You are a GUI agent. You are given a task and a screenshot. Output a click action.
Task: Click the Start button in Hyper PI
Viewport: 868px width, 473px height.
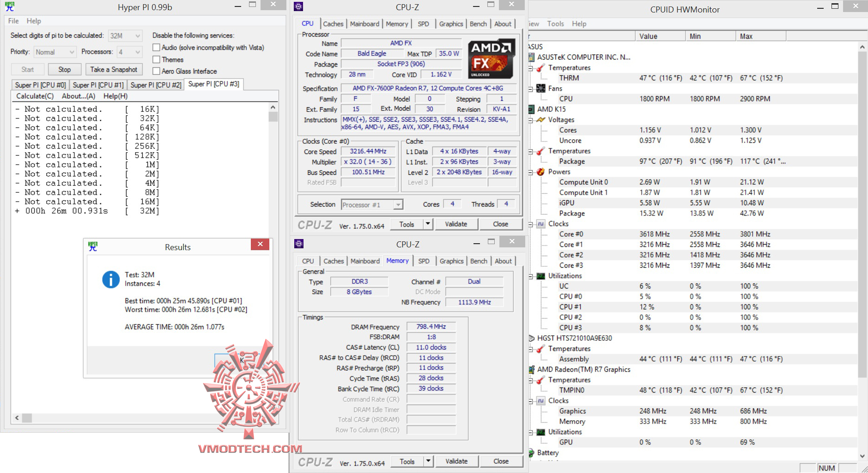point(28,69)
